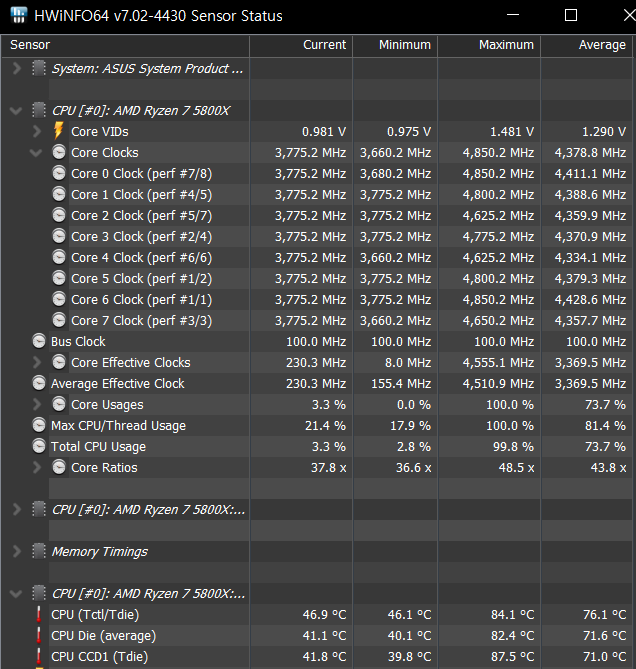This screenshot has height=669, width=636.
Task: Click the clock icon for Core 7 Clock
Action: click(59, 320)
